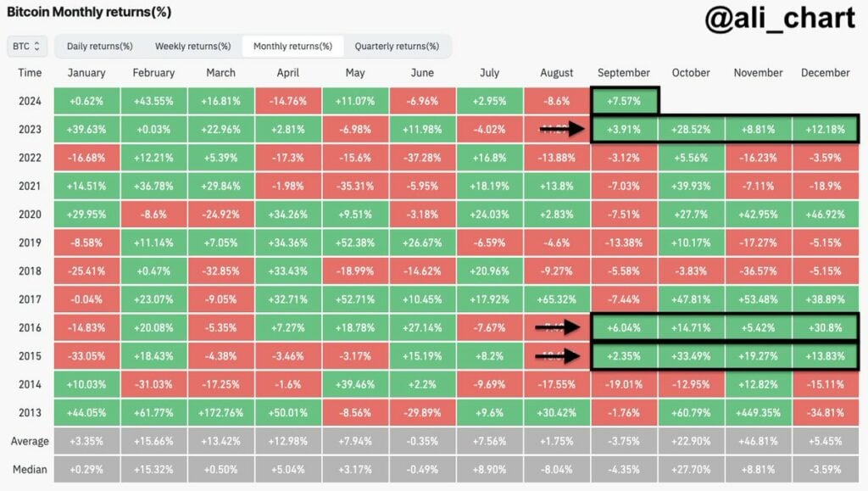
Task: Select the Monthly returns(%) tab
Action: point(294,46)
